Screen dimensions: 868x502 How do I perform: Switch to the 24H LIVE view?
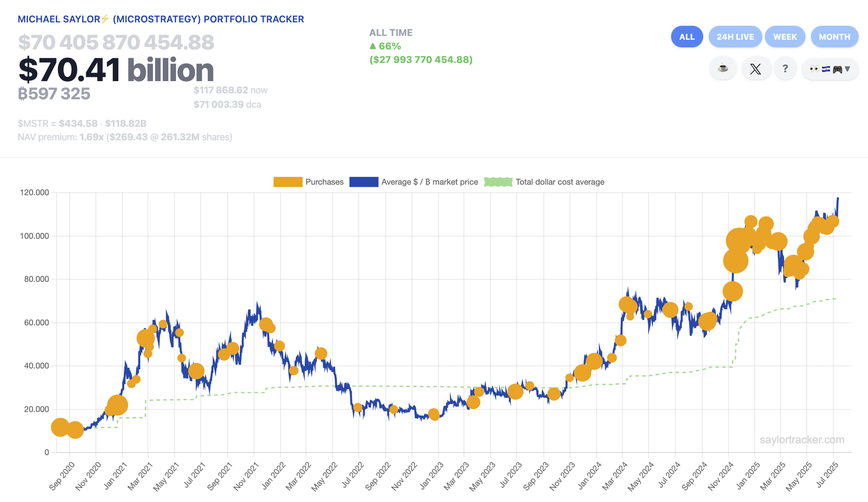(735, 37)
